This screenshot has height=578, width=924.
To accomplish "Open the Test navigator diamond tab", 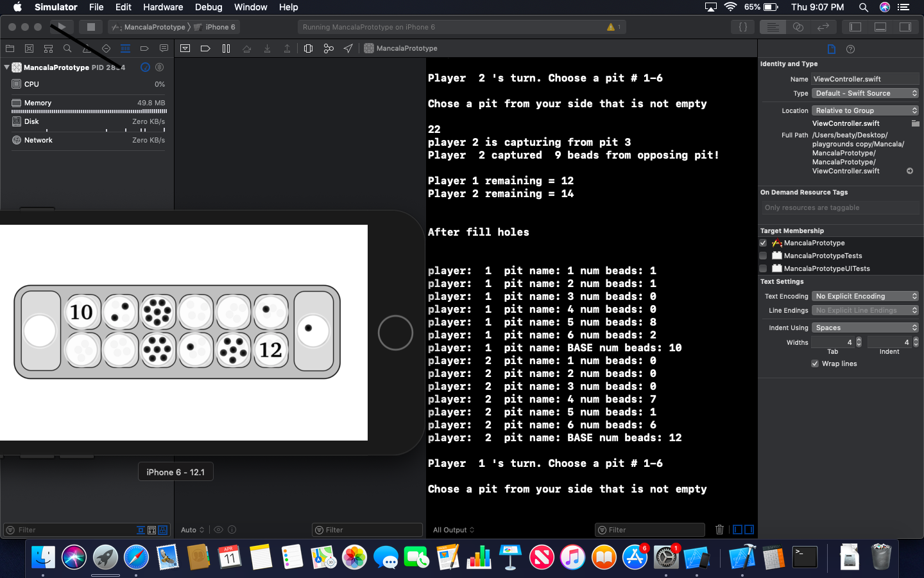I will pyautogui.click(x=106, y=48).
